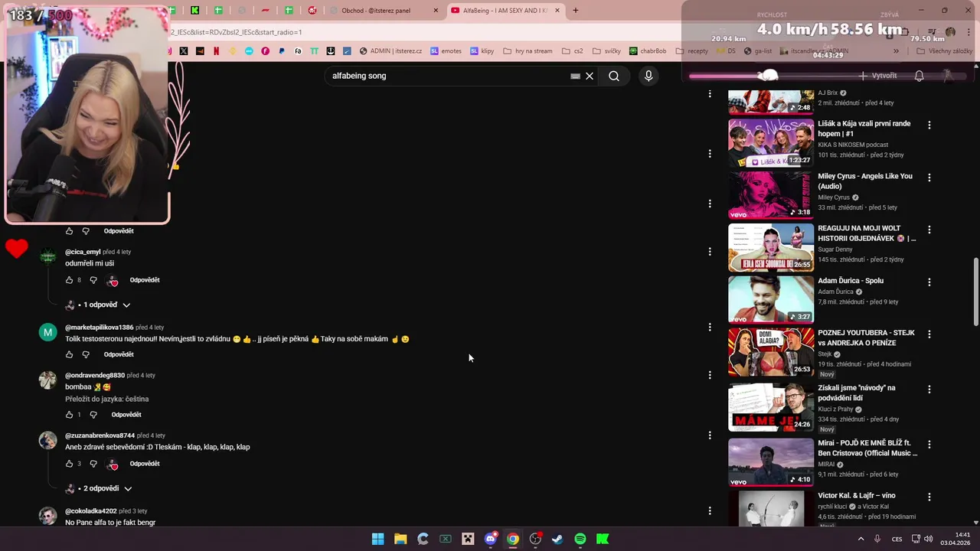Reply to cica_emyl with Odpovědět
Screen dimensions: 980x551
(x=145, y=280)
